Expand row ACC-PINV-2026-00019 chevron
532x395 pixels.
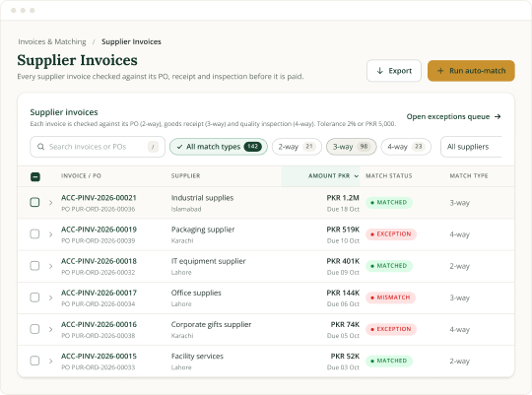[x=50, y=234]
